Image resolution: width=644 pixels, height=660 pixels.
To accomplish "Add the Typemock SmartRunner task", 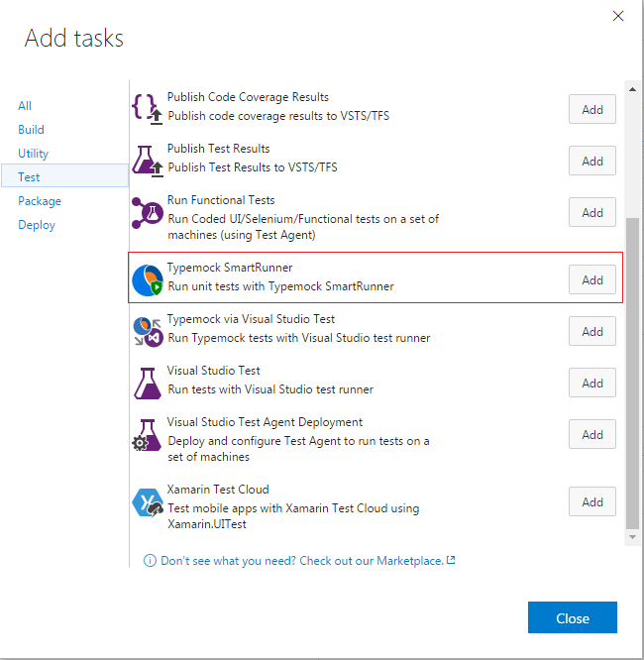I will coord(591,280).
